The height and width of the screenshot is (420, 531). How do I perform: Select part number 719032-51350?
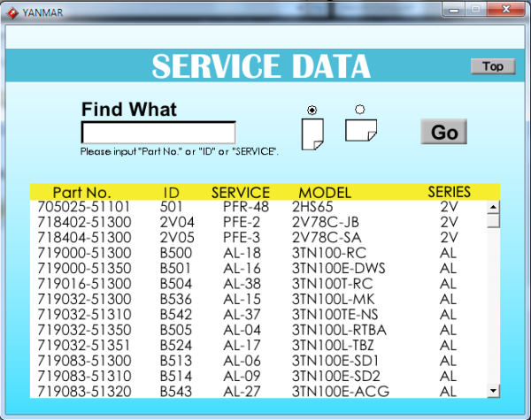(x=84, y=330)
